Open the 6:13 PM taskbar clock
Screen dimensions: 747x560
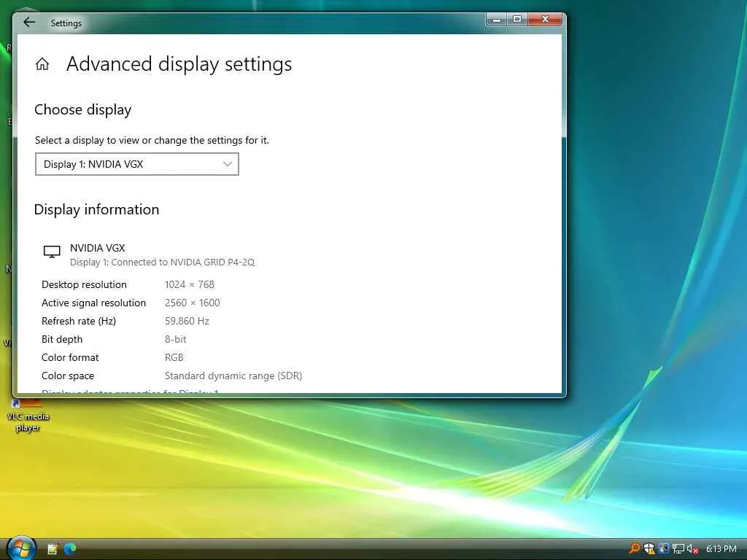pos(721,549)
